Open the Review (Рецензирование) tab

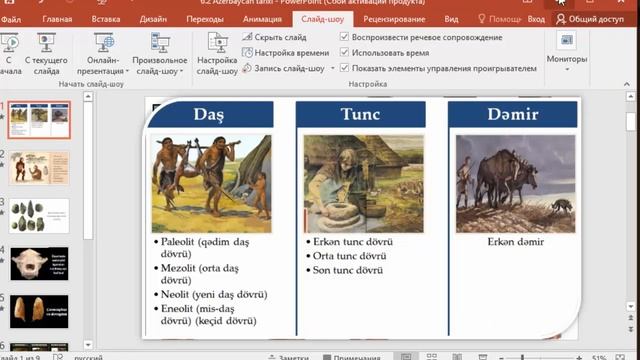click(394, 19)
